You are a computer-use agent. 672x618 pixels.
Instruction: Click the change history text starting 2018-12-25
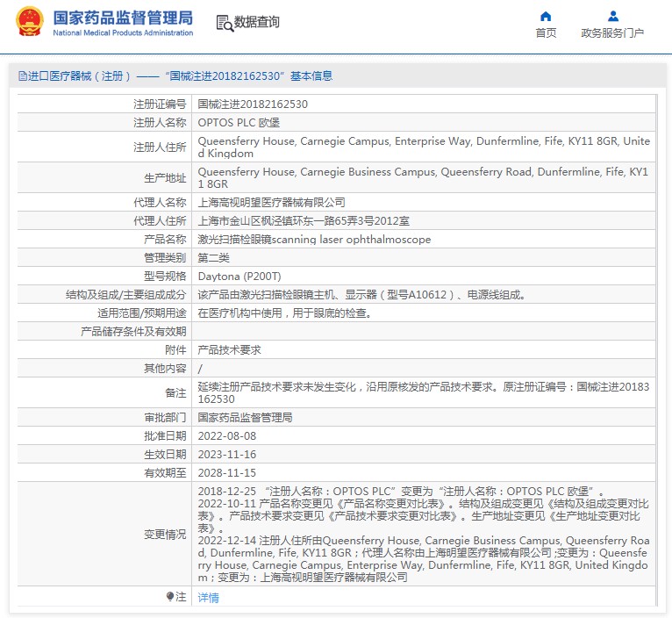click(x=424, y=535)
